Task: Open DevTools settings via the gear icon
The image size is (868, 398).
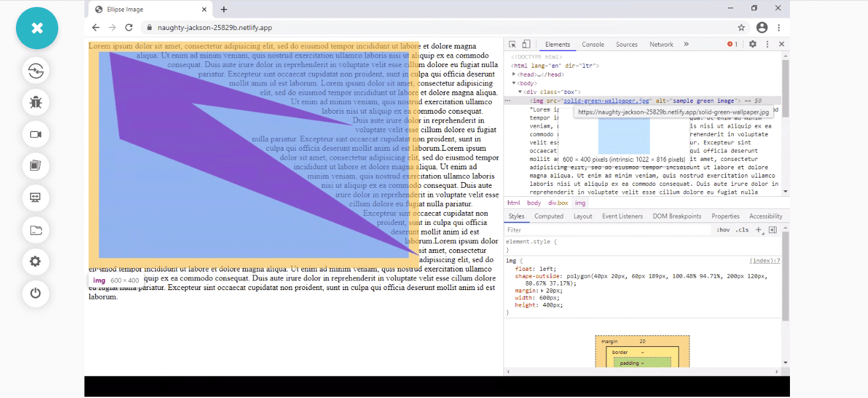Action: click(x=752, y=43)
